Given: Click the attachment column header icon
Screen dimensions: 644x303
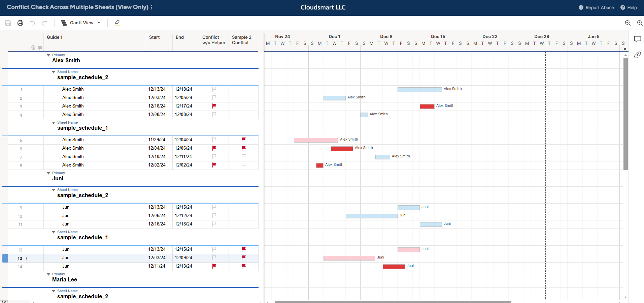Looking at the screenshot, I should 33,48.
